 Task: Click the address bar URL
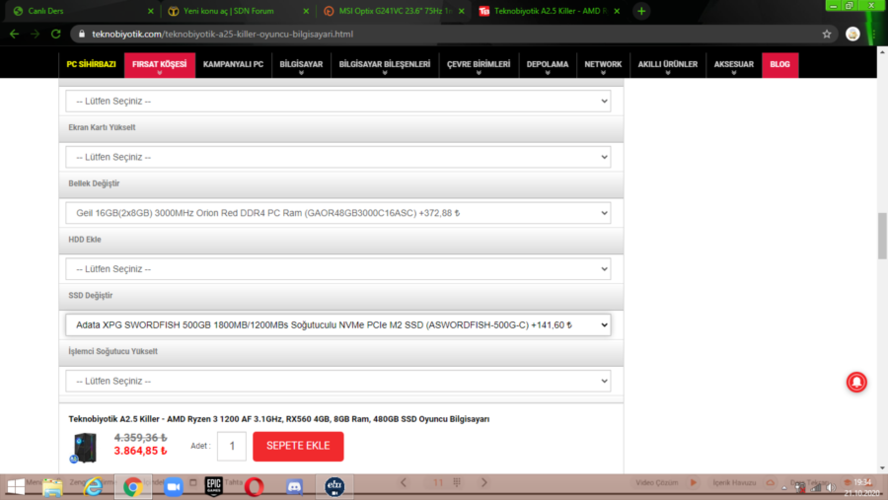click(x=223, y=34)
